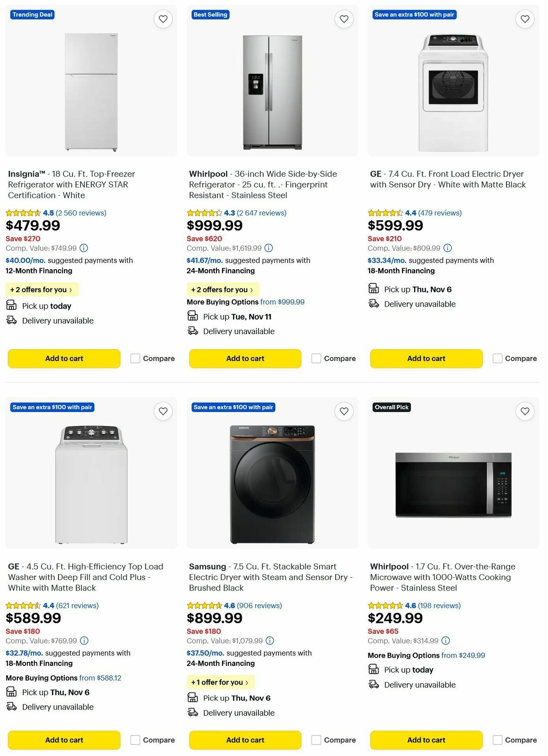Add the GE dryer to cart
The height and width of the screenshot is (756, 548).
point(426,358)
